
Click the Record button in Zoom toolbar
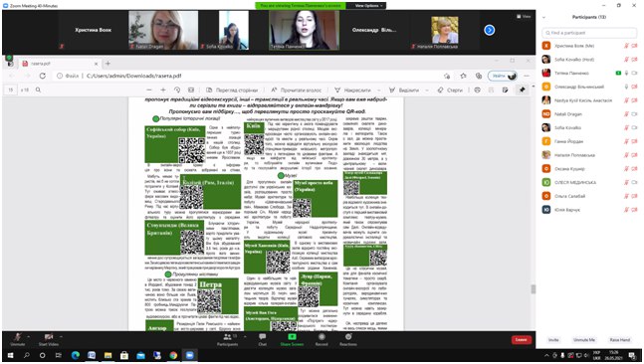click(322, 339)
